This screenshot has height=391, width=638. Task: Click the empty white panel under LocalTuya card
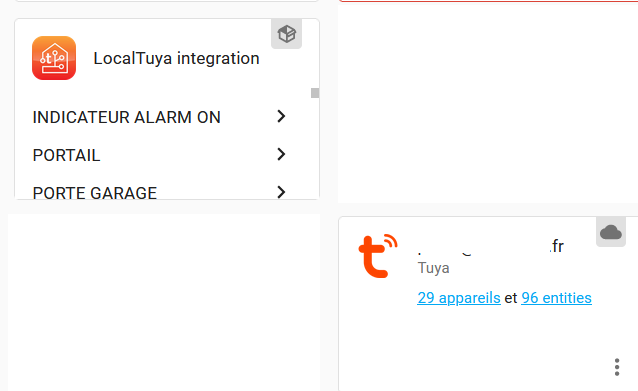pos(164,302)
